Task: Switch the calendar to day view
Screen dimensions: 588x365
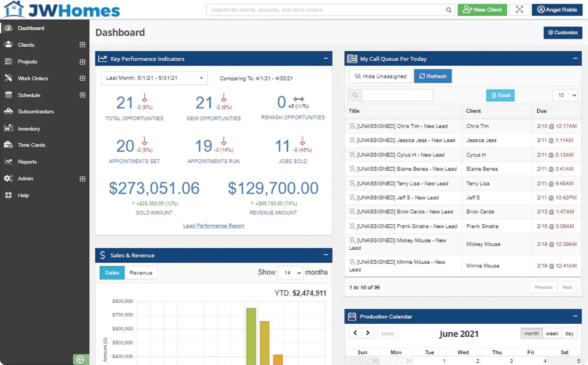Action: [569, 333]
